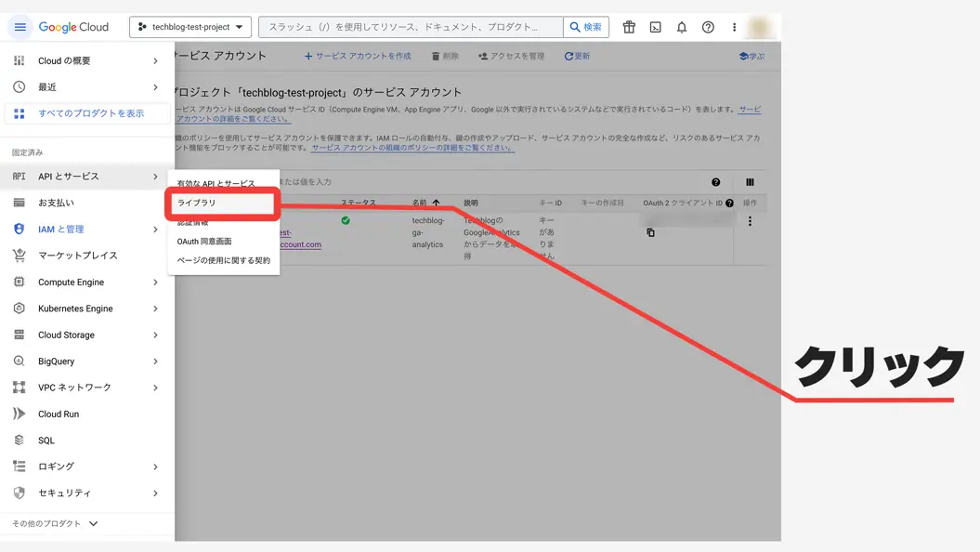Image resolution: width=980 pixels, height=552 pixels.
Task: Expand the BigQuery submenu arrow
Action: point(155,361)
